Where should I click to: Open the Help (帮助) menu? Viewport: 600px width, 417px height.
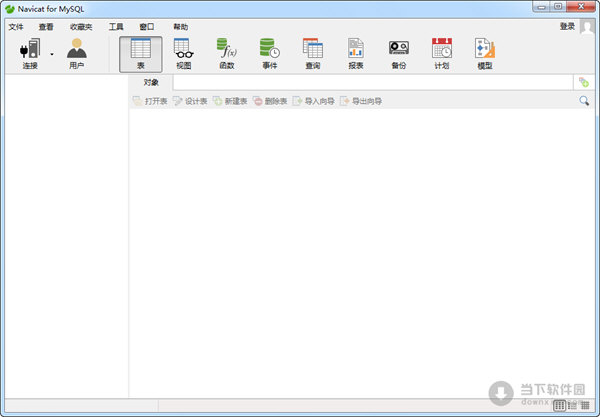(181, 27)
